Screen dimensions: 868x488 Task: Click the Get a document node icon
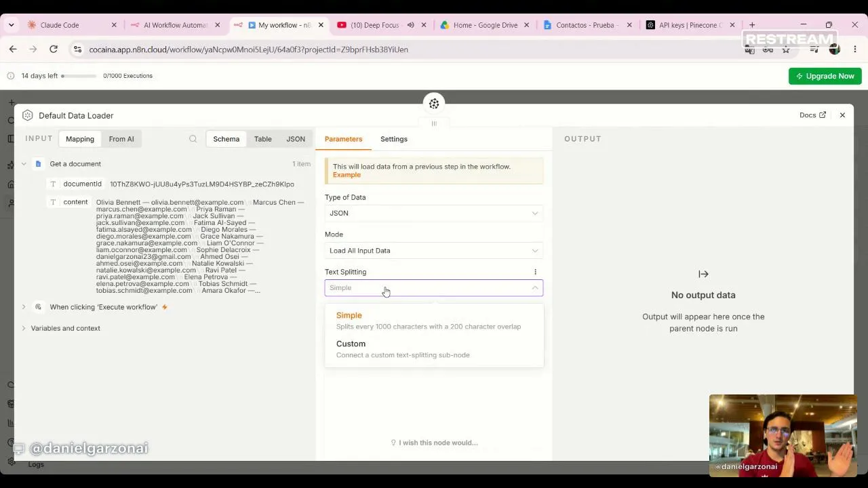39,164
